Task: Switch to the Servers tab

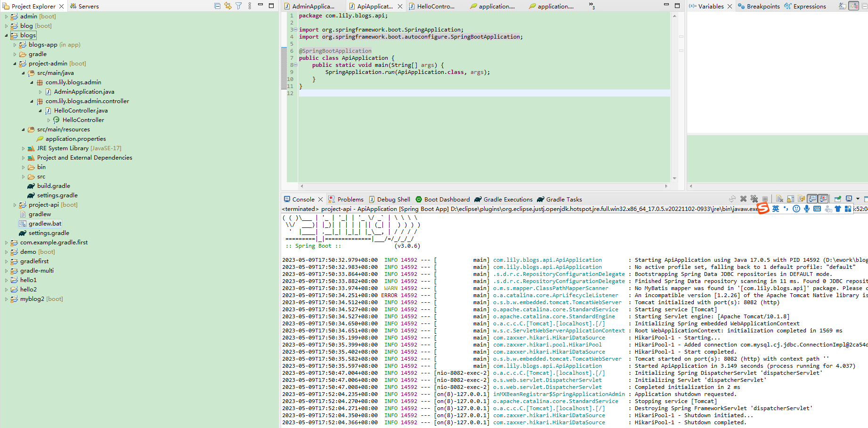Action: point(84,6)
